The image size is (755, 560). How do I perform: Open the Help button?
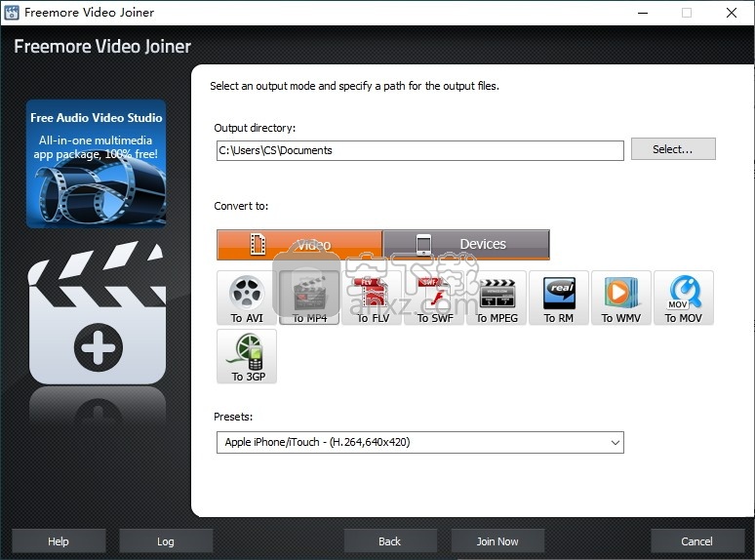(x=59, y=541)
